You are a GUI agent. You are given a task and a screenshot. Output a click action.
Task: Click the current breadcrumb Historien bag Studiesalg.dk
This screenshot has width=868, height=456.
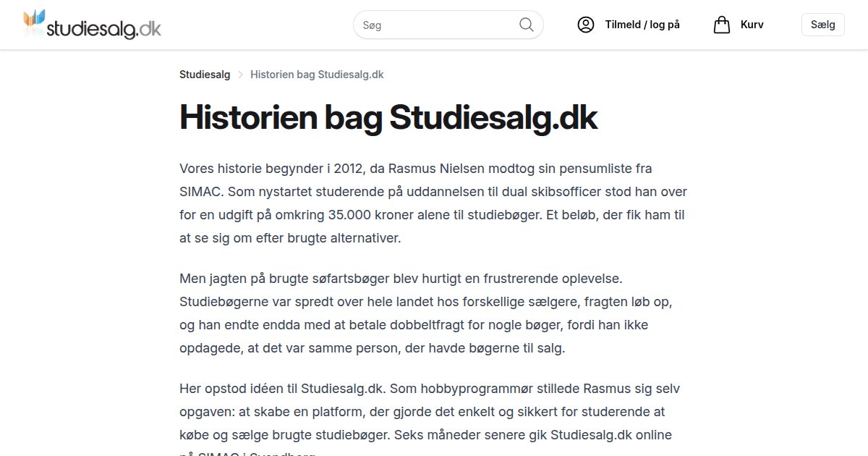click(x=317, y=75)
